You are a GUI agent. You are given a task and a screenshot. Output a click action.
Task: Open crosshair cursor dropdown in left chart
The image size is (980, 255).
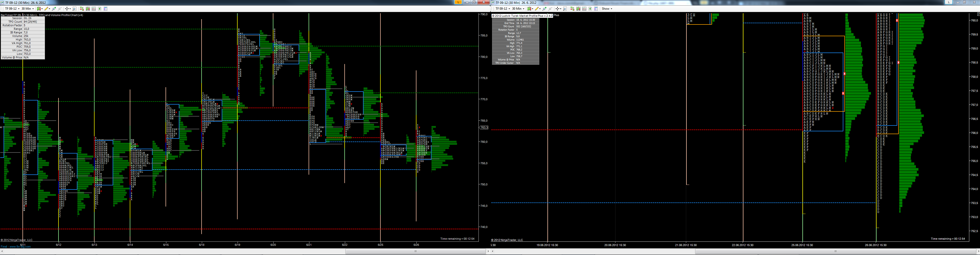pos(68,9)
